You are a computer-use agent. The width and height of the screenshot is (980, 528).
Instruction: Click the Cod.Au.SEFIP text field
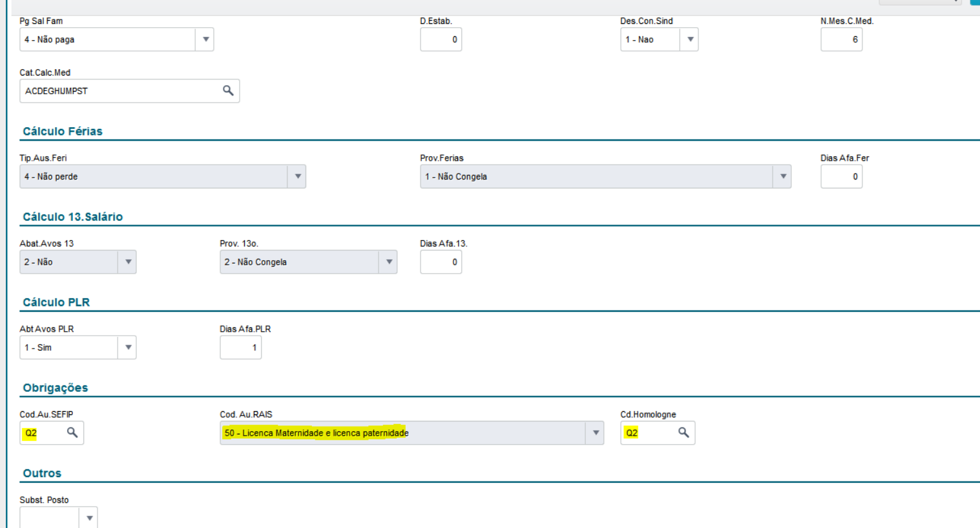click(x=42, y=433)
